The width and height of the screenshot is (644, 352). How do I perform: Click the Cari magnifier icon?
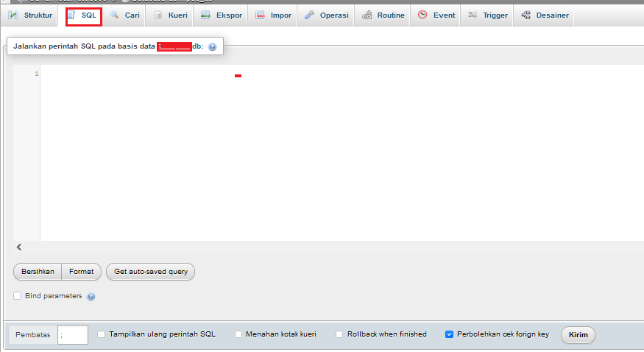click(x=114, y=15)
